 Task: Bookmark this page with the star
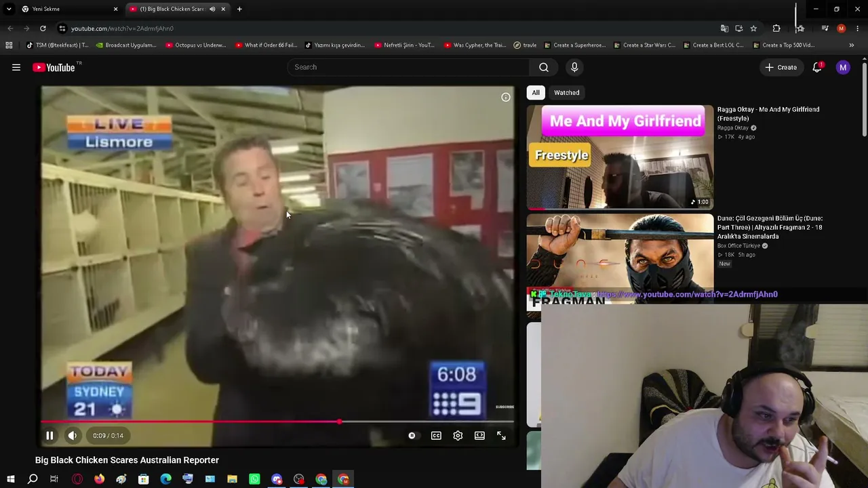click(753, 28)
